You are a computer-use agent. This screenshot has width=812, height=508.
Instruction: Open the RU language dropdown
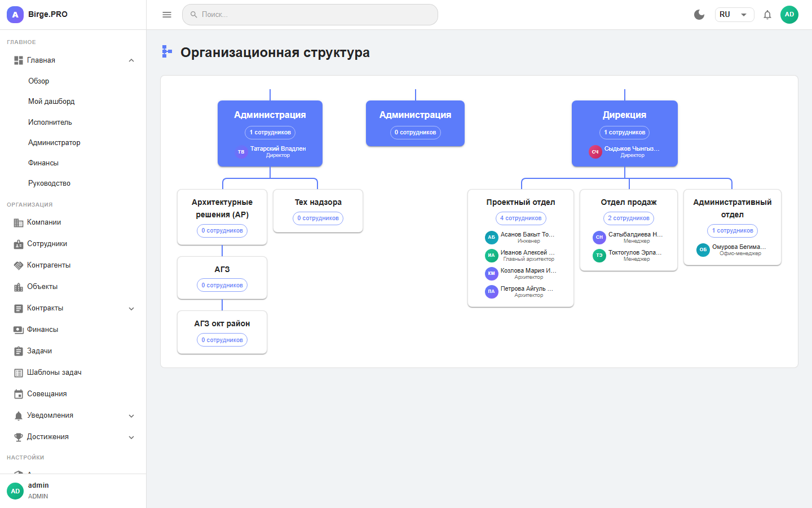point(734,15)
